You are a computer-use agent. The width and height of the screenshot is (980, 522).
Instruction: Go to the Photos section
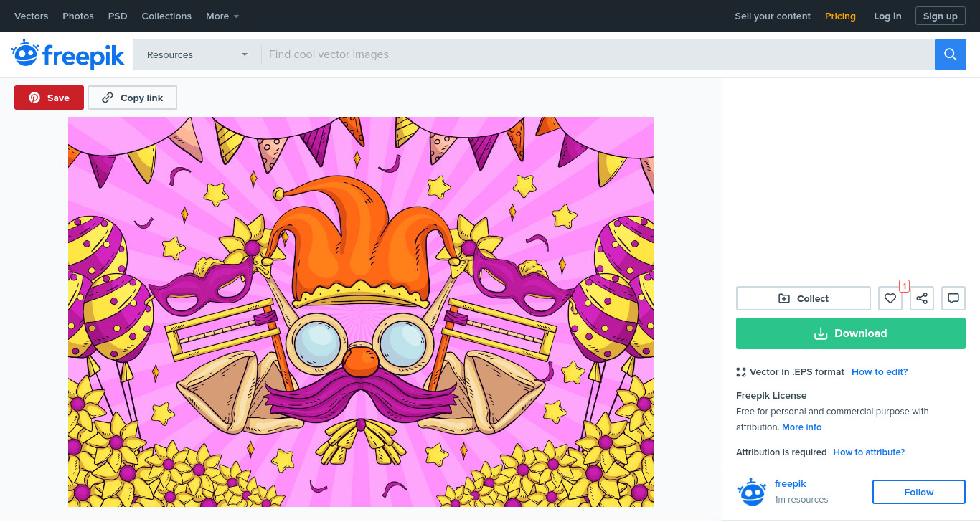(78, 16)
